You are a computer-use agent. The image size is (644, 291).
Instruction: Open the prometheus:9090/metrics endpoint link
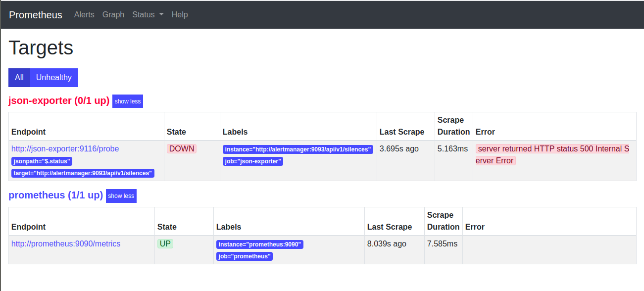[65, 243]
